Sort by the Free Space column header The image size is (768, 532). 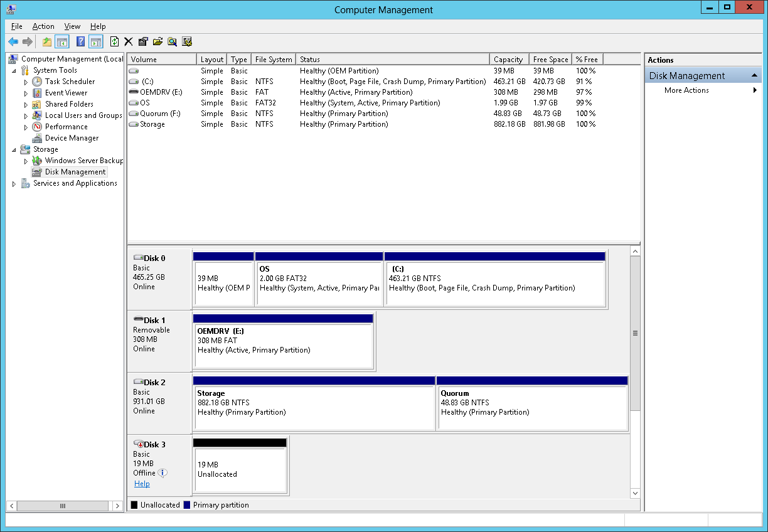pyautogui.click(x=550, y=59)
